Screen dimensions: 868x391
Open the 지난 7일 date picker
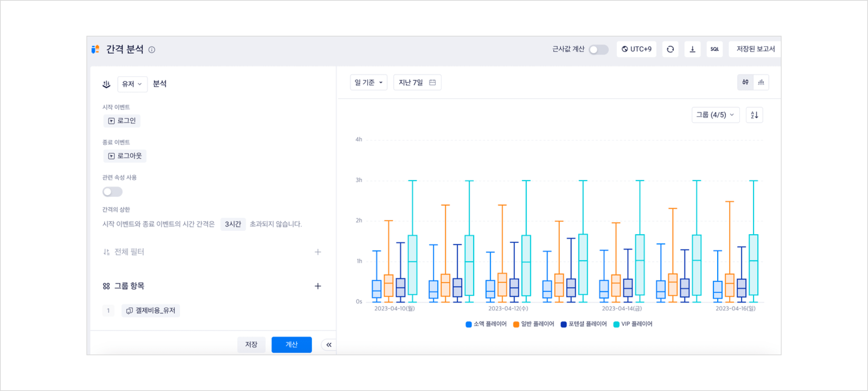tap(417, 82)
